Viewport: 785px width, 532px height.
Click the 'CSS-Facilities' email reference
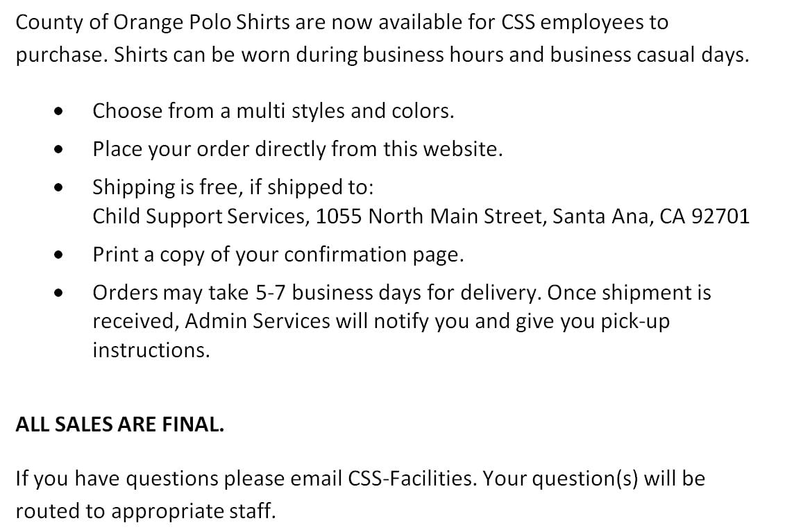pyautogui.click(x=410, y=479)
